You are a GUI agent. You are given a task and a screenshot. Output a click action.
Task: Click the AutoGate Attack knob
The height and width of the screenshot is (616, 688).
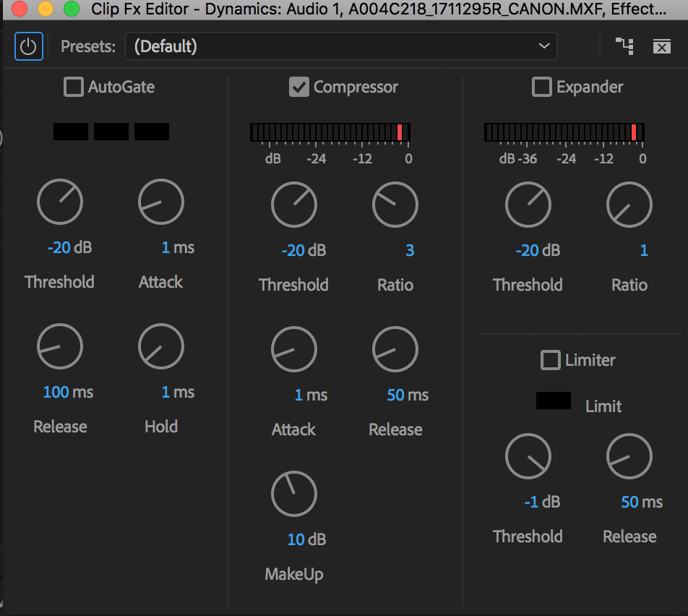coord(161,202)
